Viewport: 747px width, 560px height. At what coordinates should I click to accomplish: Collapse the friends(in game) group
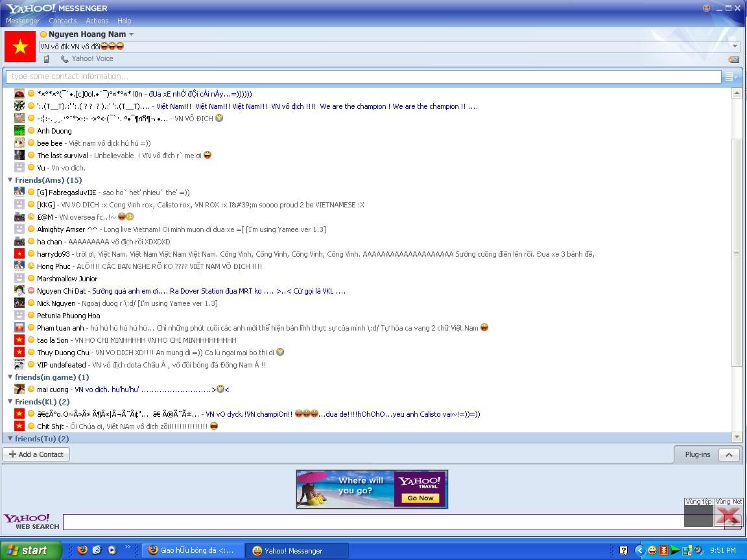(10, 377)
